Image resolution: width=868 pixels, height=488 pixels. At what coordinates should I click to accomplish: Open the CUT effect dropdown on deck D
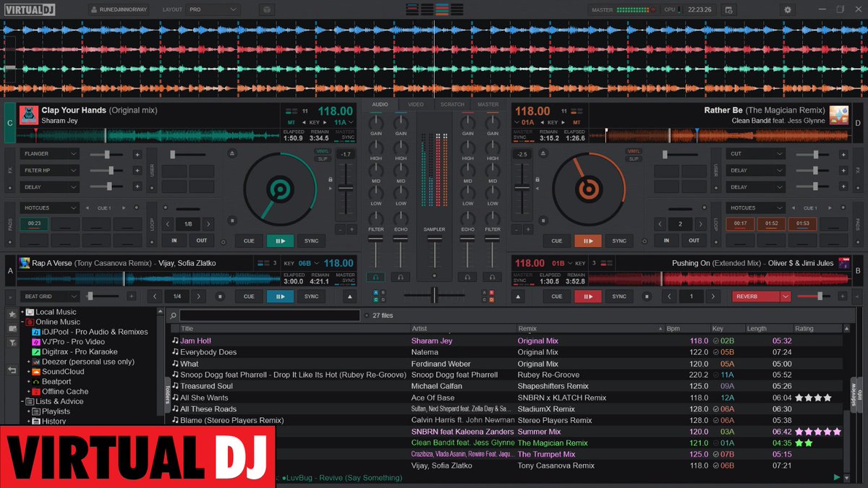tap(756, 154)
